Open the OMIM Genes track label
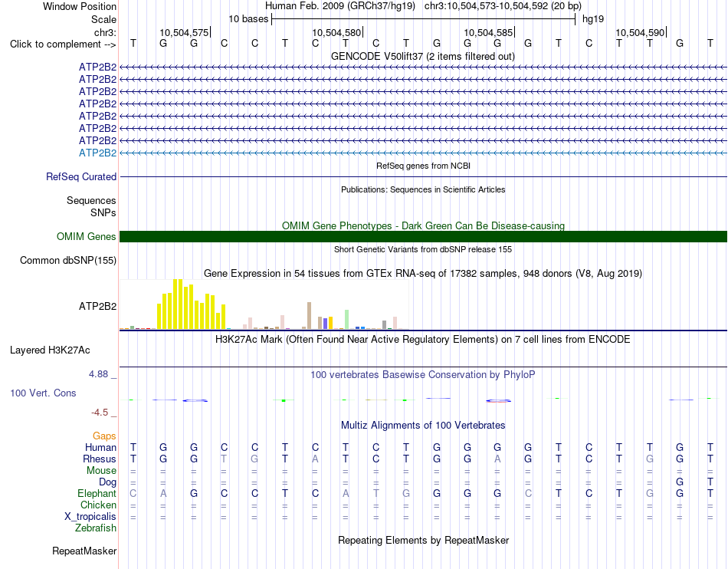Image resolution: width=728 pixels, height=569 pixels. point(87,236)
